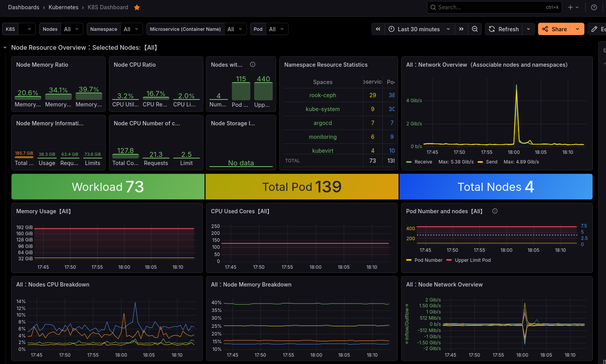This screenshot has width=606, height=364.
Task: Zoom out the time range
Action: pos(475,29)
